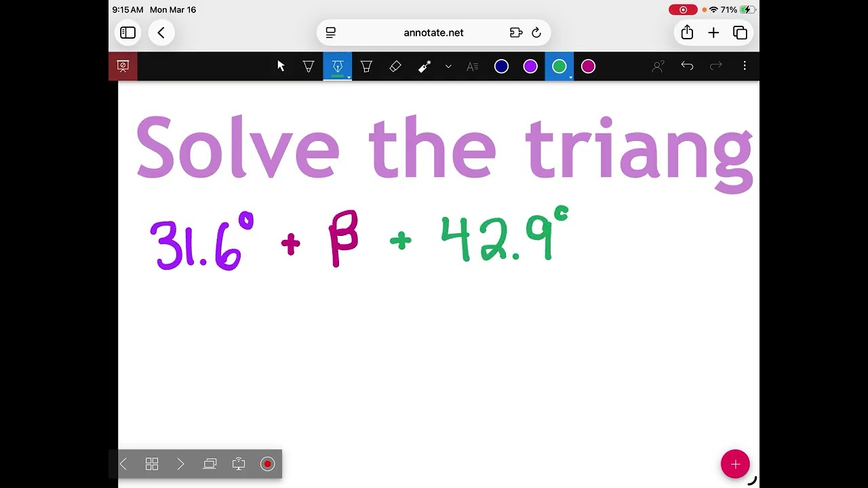Reload the annotate.net page
868x488 pixels.
(536, 33)
